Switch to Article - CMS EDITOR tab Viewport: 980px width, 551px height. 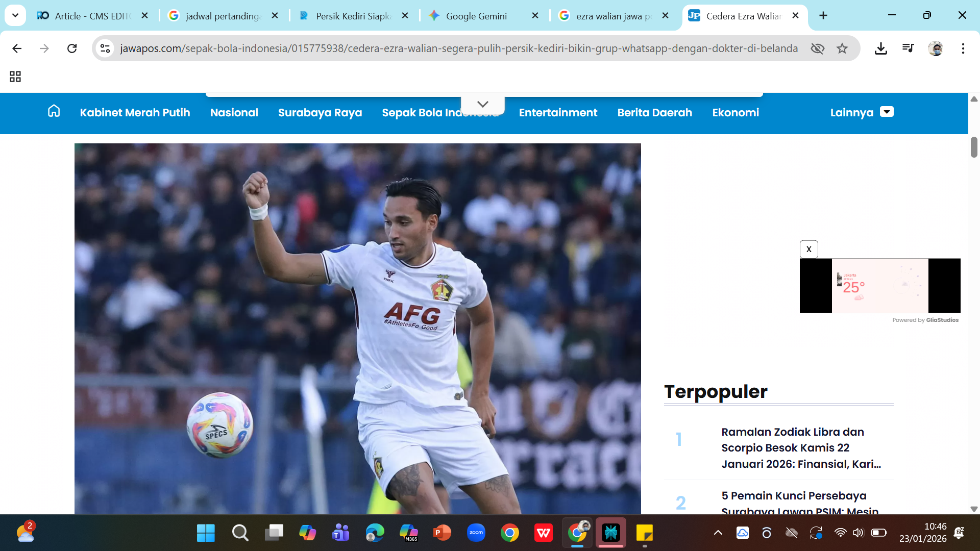pyautogui.click(x=92, y=16)
